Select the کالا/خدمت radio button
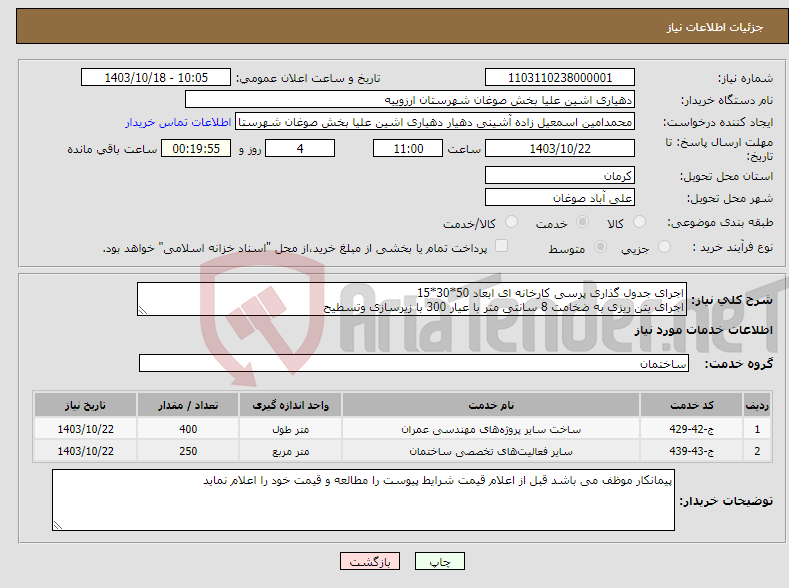789x588 pixels. [511, 221]
